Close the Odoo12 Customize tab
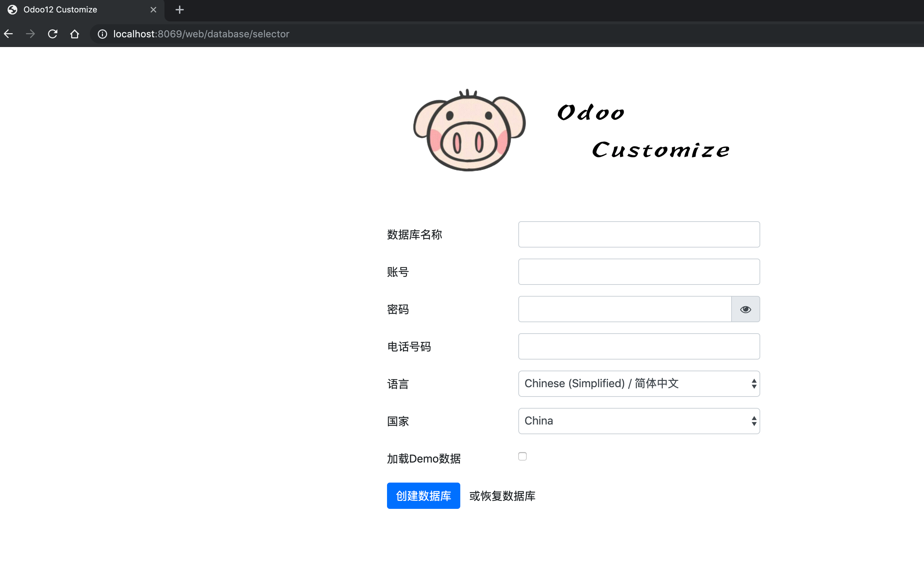This screenshot has height=578, width=924. tap(153, 10)
